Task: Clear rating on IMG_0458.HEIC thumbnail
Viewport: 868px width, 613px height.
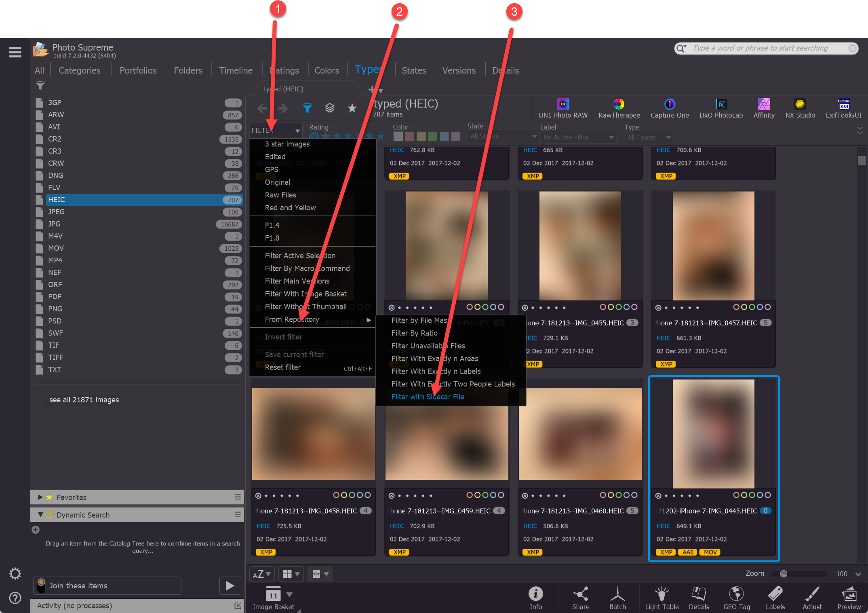Action: (x=258, y=495)
